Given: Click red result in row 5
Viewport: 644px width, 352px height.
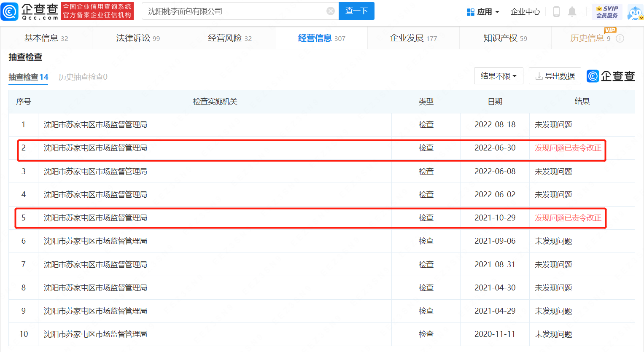Looking at the screenshot, I should point(568,218).
